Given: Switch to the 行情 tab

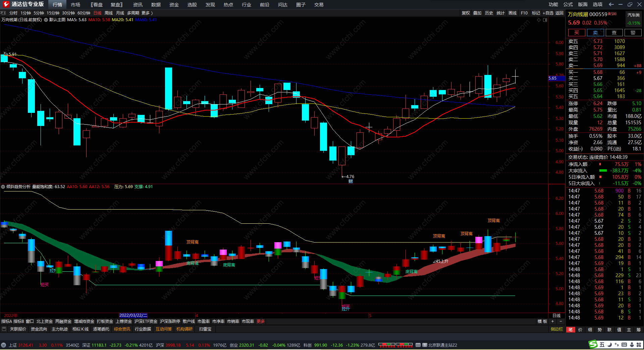Looking at the screenshot, I should pyautogui.click(x=57, y=5).
